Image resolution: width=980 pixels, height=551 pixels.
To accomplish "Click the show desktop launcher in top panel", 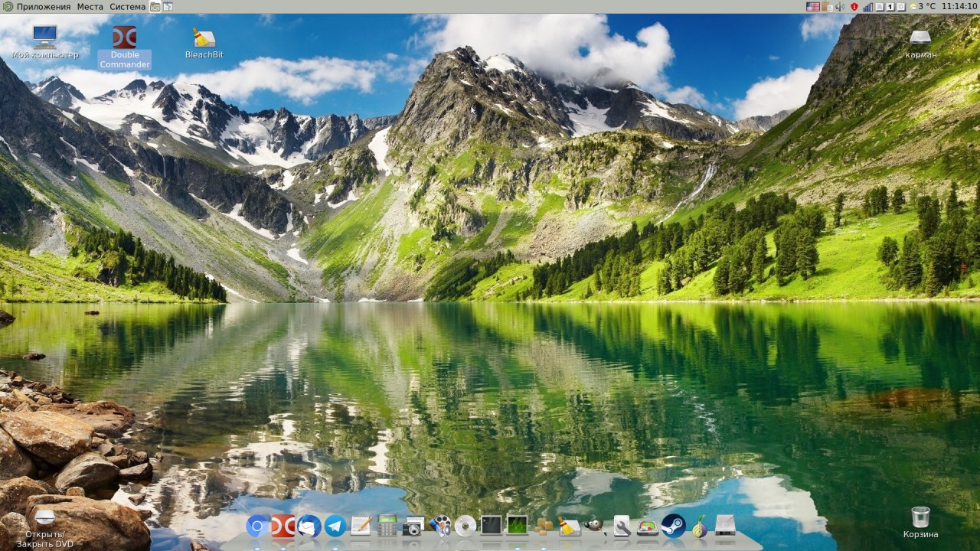I will tap(168, 6).
